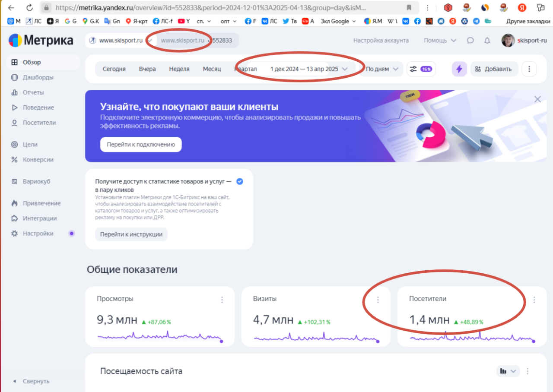Click 'Перейти к инструкции' button

[131, 234]
